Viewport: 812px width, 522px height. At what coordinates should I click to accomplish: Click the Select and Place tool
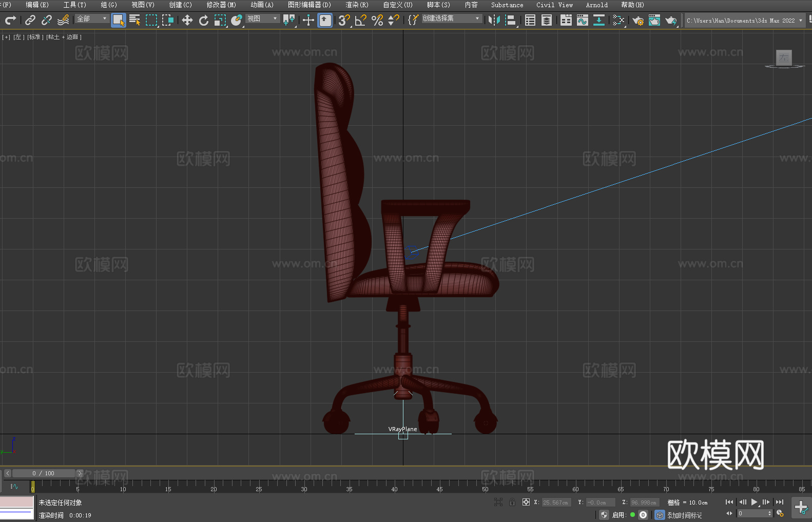click(237, 20)
